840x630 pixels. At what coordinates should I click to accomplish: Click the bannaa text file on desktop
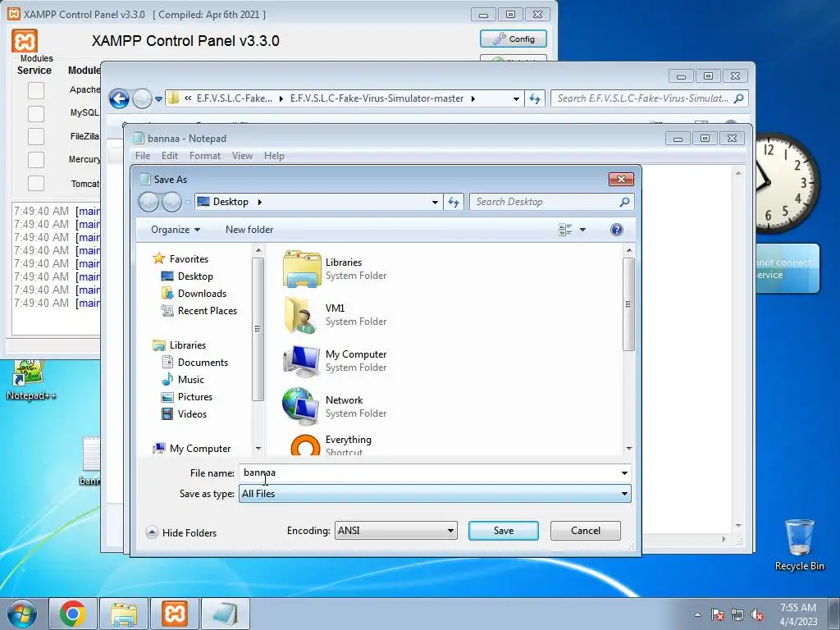(90, 461)
